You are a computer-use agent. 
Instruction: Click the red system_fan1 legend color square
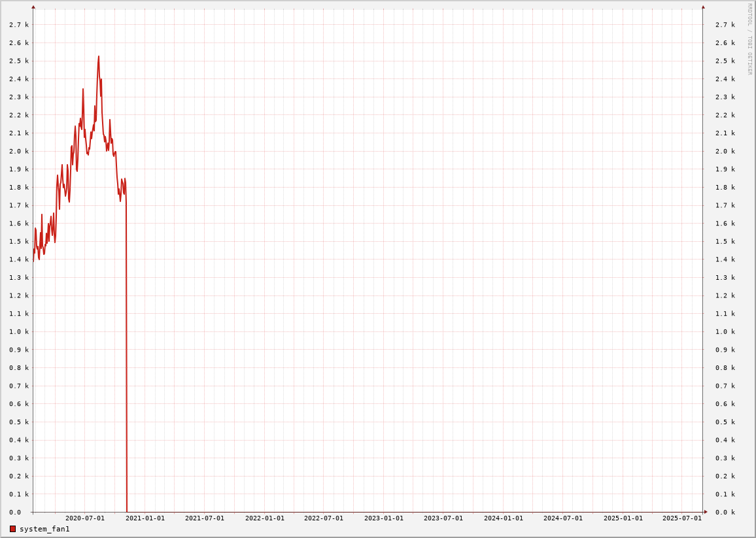12,529
